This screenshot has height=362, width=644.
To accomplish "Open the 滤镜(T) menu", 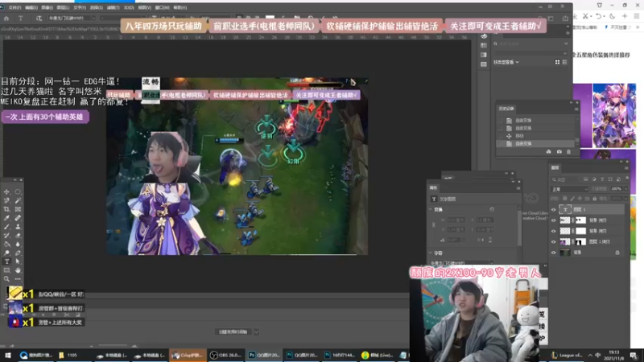I will 113,7.
